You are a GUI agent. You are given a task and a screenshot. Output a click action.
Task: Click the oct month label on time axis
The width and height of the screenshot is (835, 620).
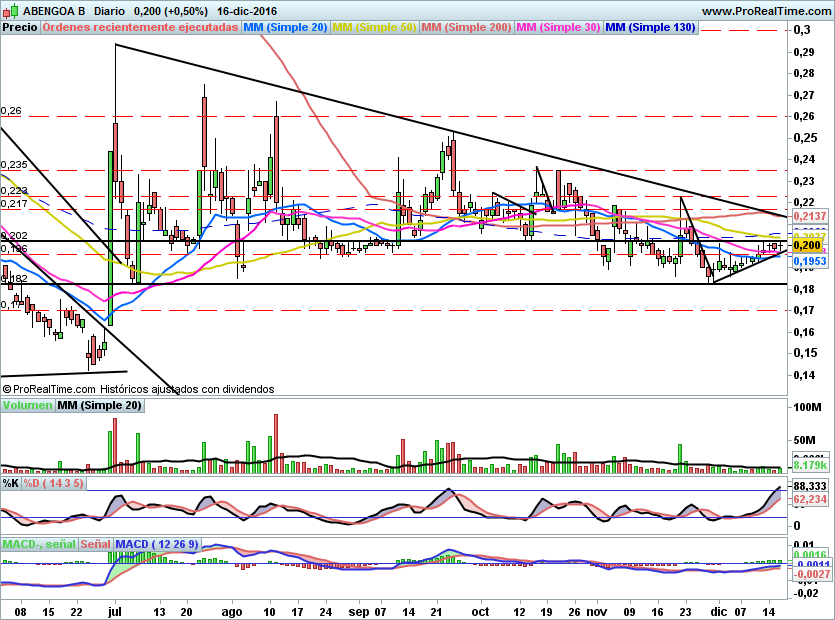pyautogui.click(x=480, y=612)
